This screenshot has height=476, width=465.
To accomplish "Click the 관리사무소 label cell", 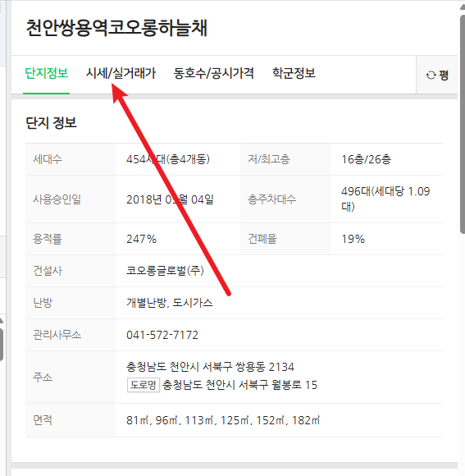I will (x=71, y=335).
